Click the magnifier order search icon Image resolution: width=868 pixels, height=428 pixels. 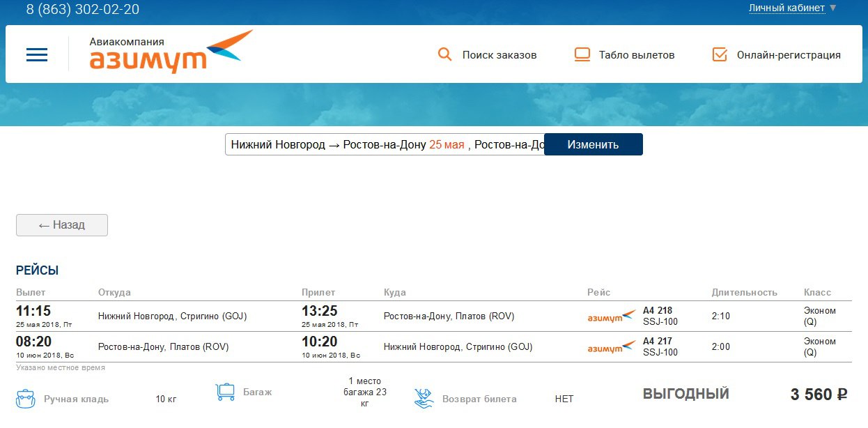pyautogui.click(x=444, y=54)
